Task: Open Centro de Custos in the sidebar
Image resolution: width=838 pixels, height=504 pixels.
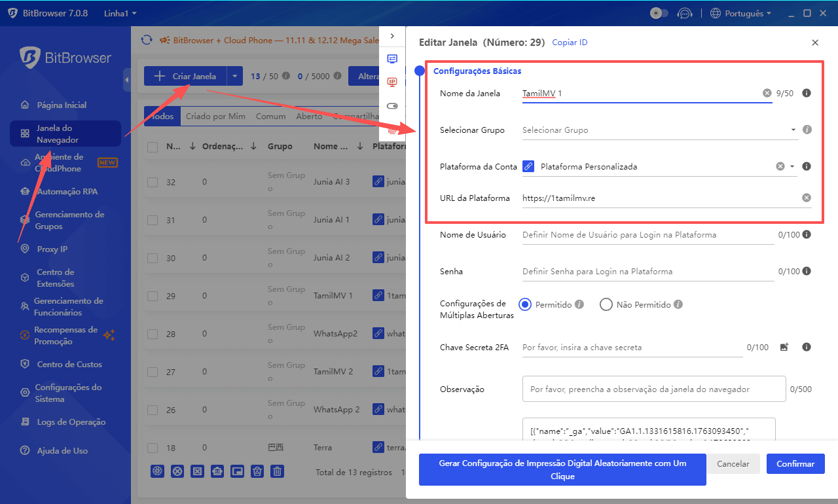Action: (x=69, y=365)
